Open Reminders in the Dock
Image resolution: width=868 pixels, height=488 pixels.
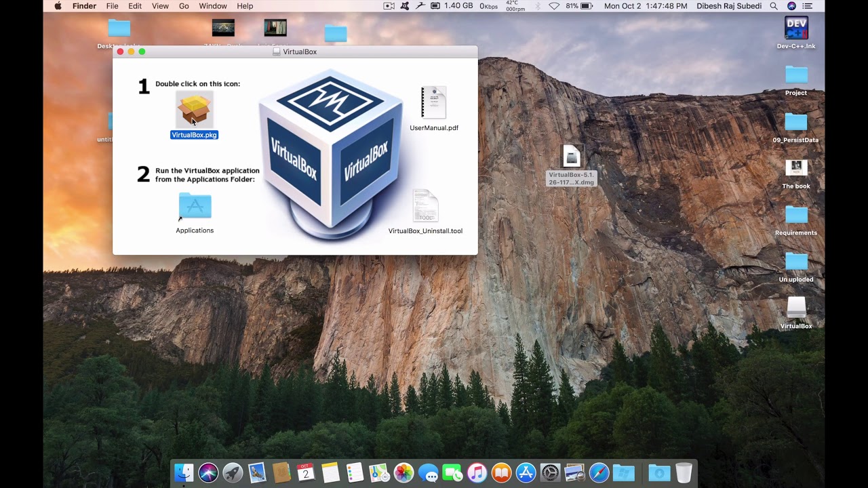pyautogui.click(x=355, y=472)
